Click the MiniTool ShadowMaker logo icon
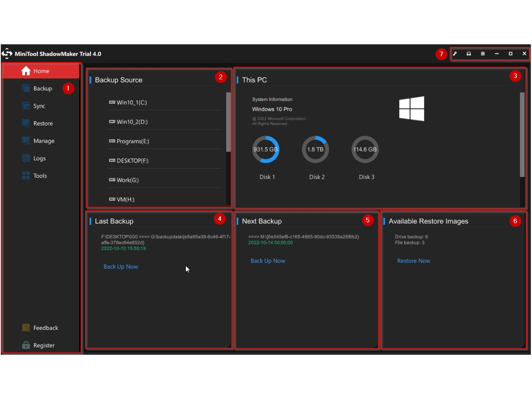532x399 pixels. 7,54
